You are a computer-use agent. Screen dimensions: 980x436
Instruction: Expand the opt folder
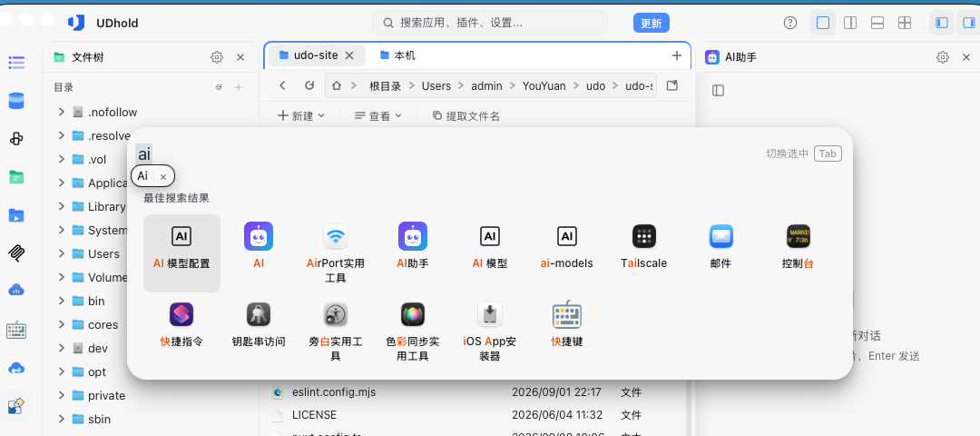click(x=62, y=372)
